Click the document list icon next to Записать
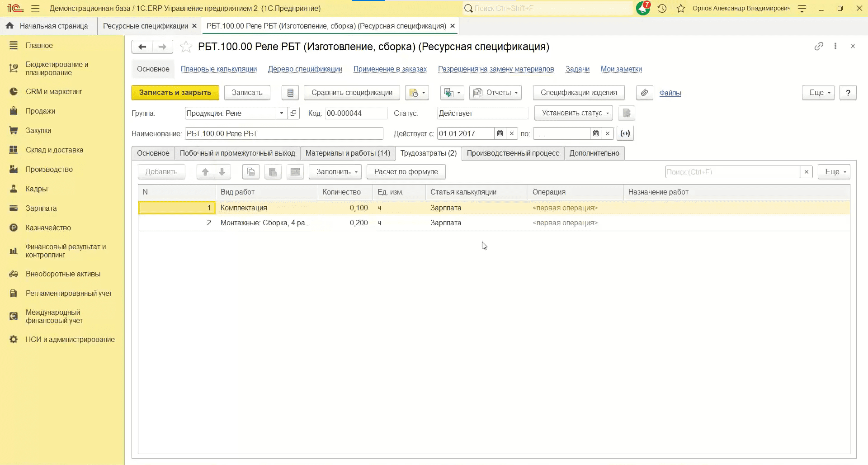Viewport: 868px width, 465px height. click(x=290, y=93)
